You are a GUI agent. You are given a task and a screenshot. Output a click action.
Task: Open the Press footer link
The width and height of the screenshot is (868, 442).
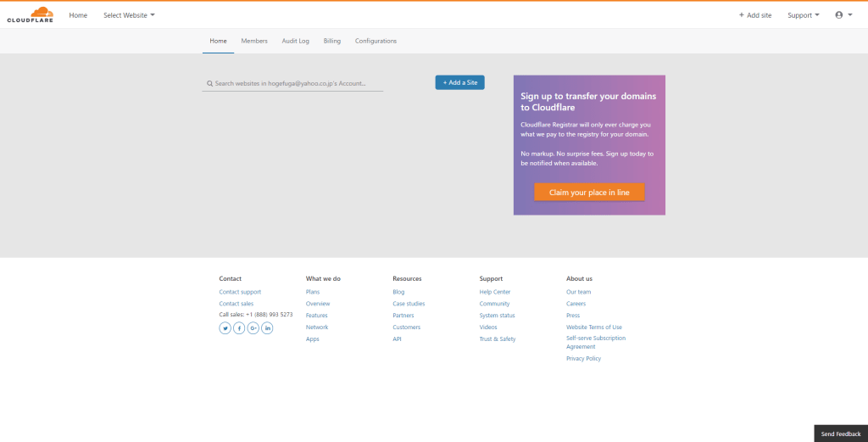point(573,315)
